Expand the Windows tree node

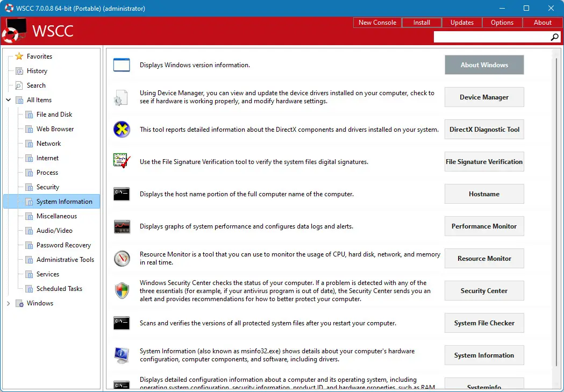(8, 303)
